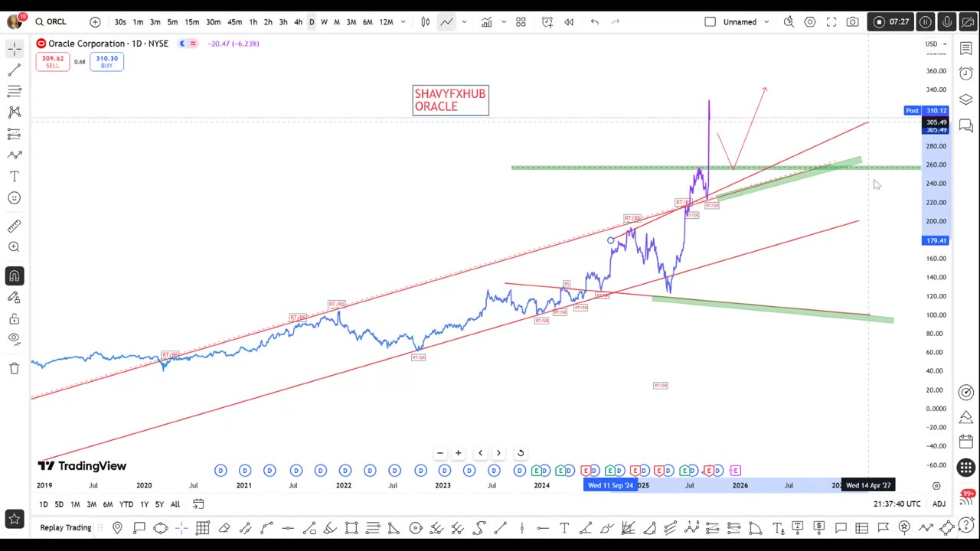Undo the last chart action
Image resolution: width=980 pixels, height=551 pixels.
click(594, 21)
